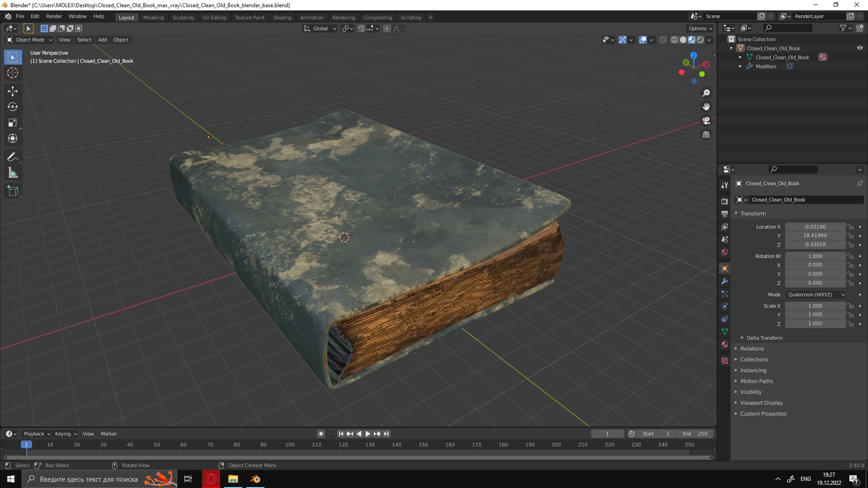This screenshot has width=868, height=488.
Task: Open the timeline Playback dropdown
Action: click(37, 434)
